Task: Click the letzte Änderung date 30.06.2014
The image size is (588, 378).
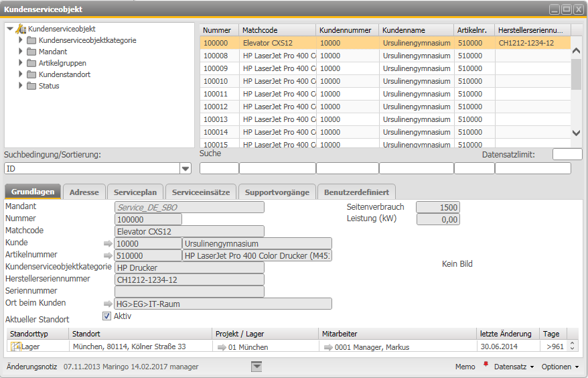Action: click(508, 346)
